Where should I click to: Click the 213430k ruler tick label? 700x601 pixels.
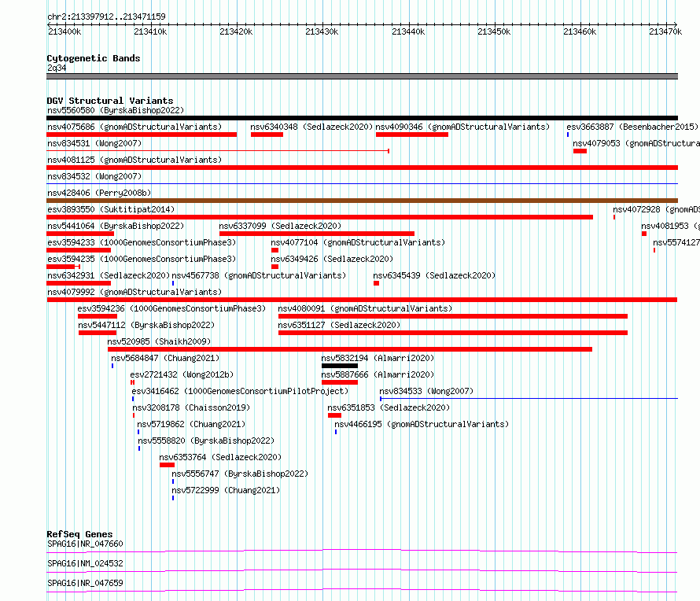pos(322,31)
